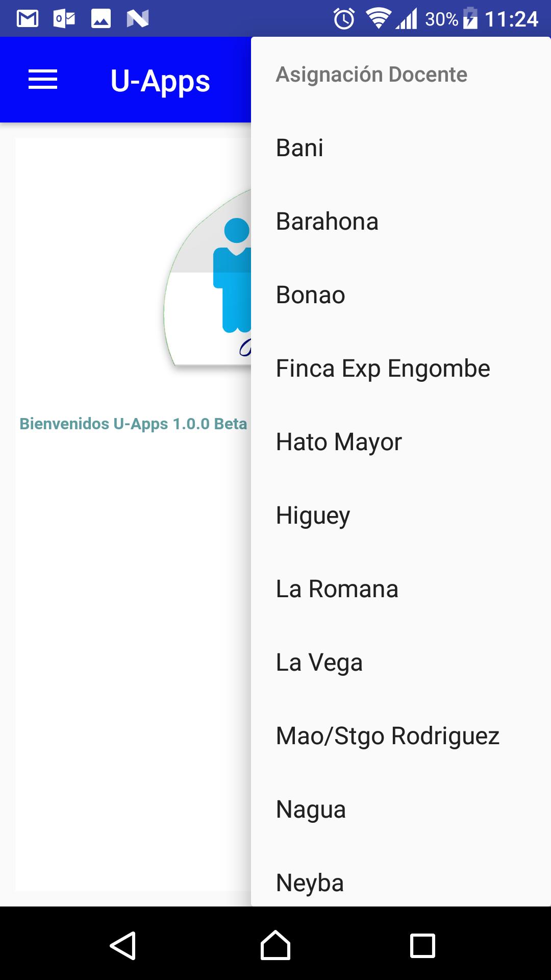Open the recent apps square button
This screenshot has height=980, width=551.
coord(422,946)
